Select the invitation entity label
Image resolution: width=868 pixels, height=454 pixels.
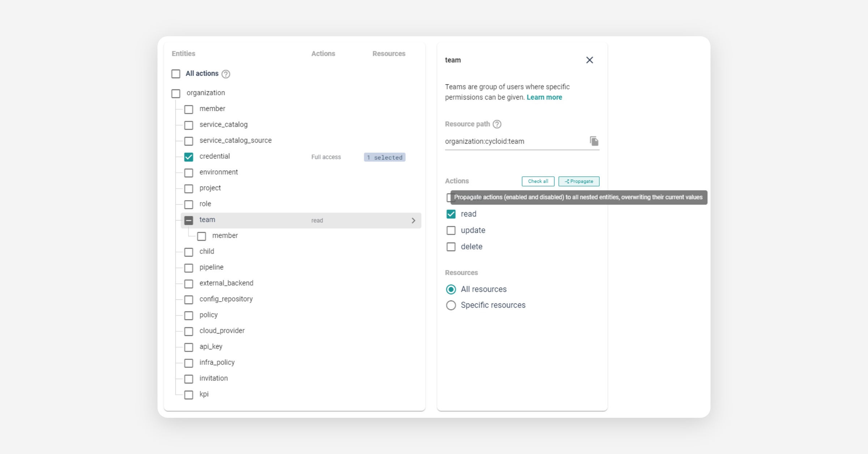coord(214,378)
